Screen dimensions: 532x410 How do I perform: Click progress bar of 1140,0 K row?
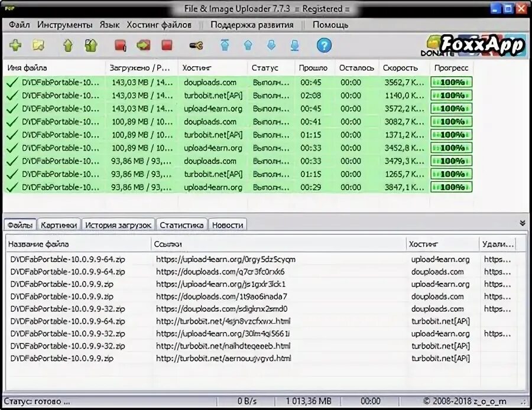tap(451, 95)
